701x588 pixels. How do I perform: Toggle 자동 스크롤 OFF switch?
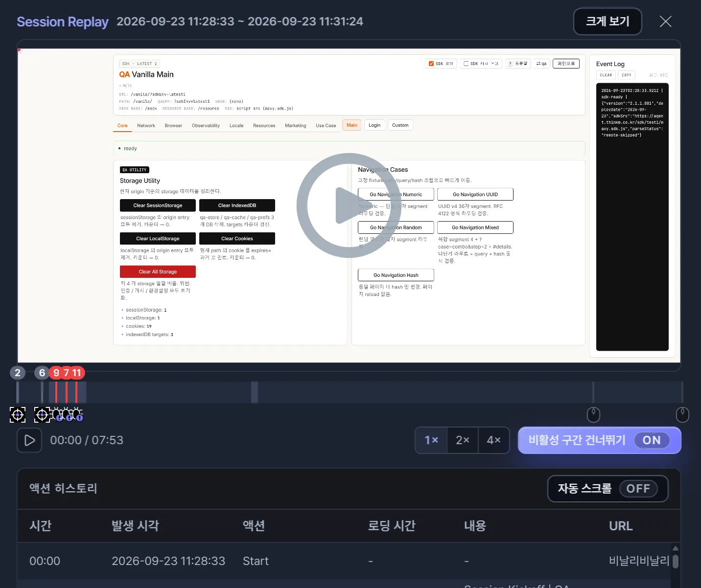click(638, 489)
